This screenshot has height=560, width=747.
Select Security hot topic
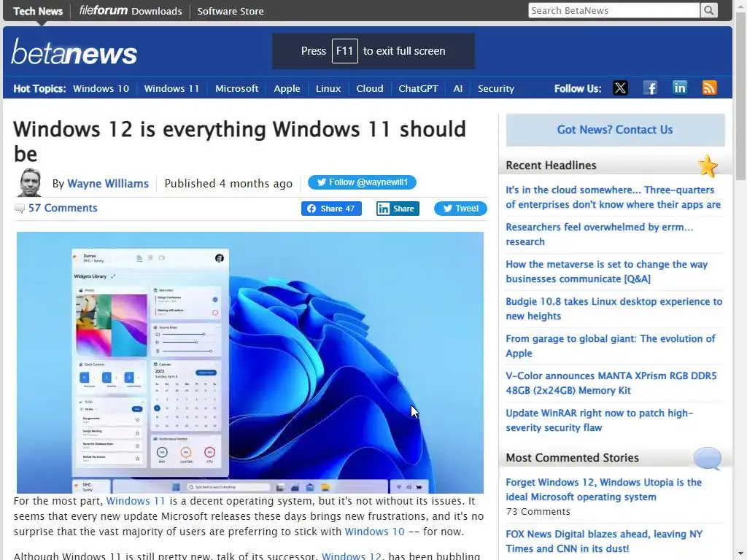(x=496, y=88)
